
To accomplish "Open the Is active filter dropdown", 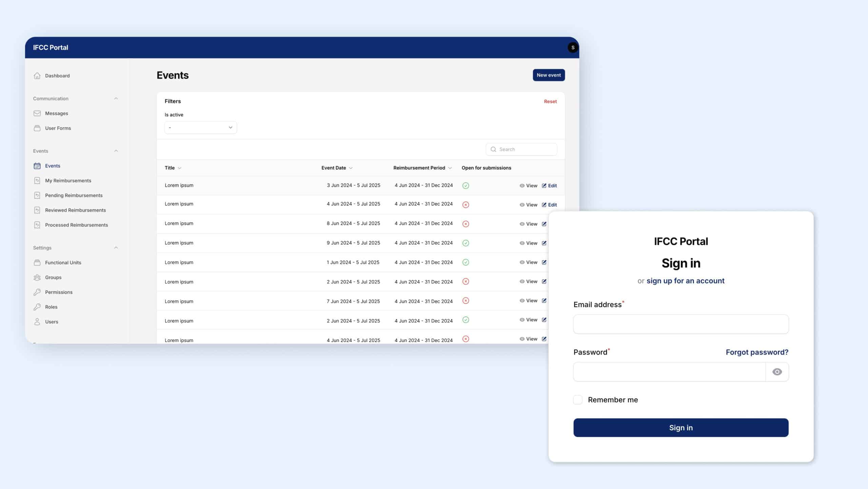I will pyautogui.click(x=200, y=127).
